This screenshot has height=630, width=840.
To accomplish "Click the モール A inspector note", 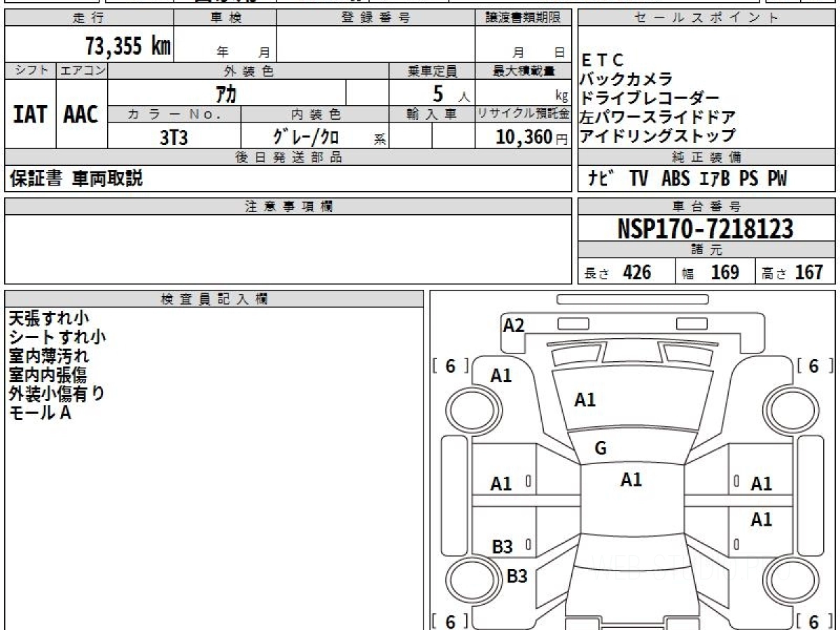I will (x=40, y=413).
